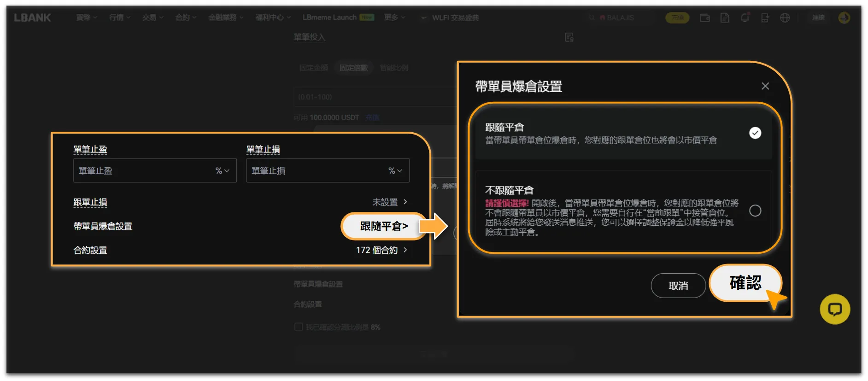
Task: Click the 確認 button
Action: (x=745, y=283)
